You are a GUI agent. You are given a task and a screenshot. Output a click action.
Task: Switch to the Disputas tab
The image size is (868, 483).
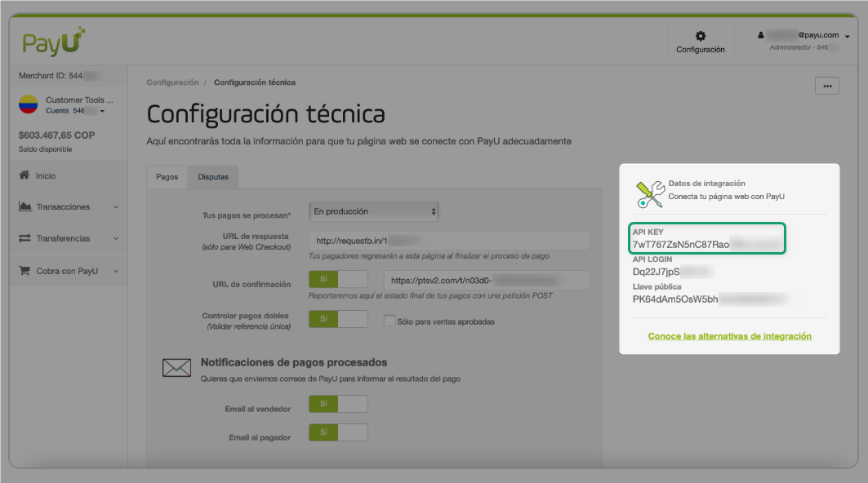pyautogui.click(x=213, y=177)
